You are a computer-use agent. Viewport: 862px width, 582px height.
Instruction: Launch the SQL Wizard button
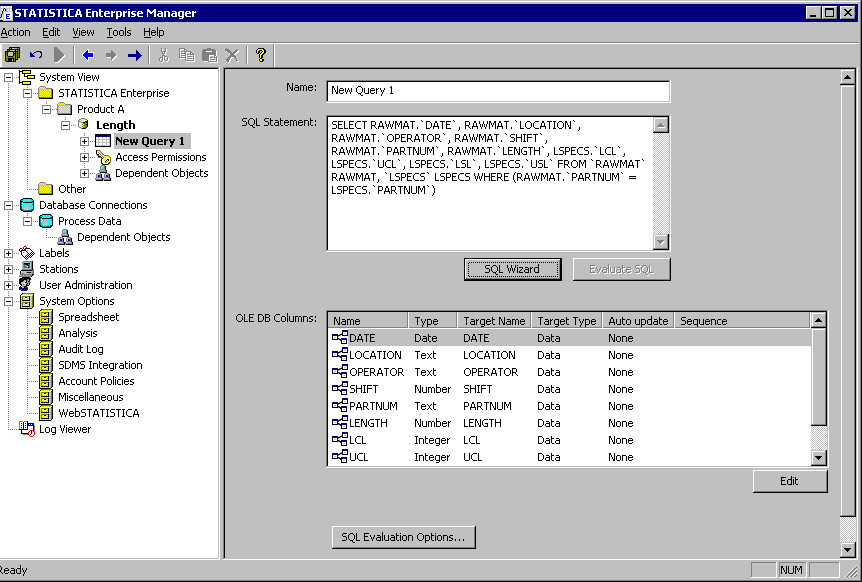pyautogui.click(x=512, y=269)
